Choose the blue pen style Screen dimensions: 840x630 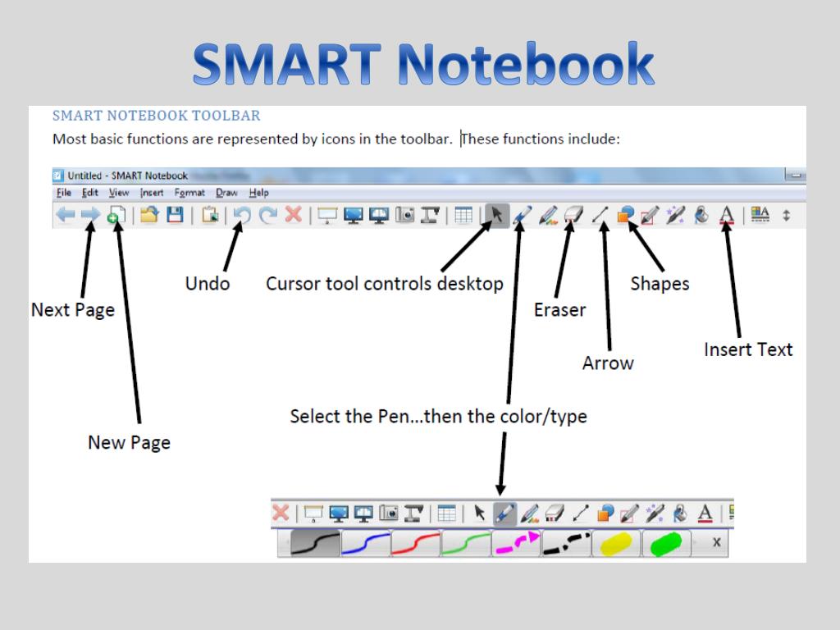[365, 543]
